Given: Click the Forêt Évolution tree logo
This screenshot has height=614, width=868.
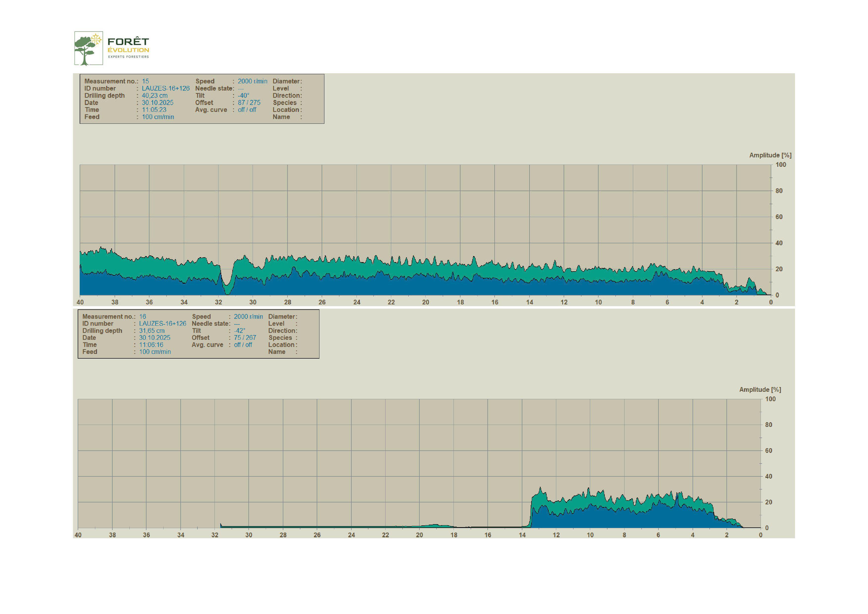Looking at the screenshot, I should coord(89,49).
